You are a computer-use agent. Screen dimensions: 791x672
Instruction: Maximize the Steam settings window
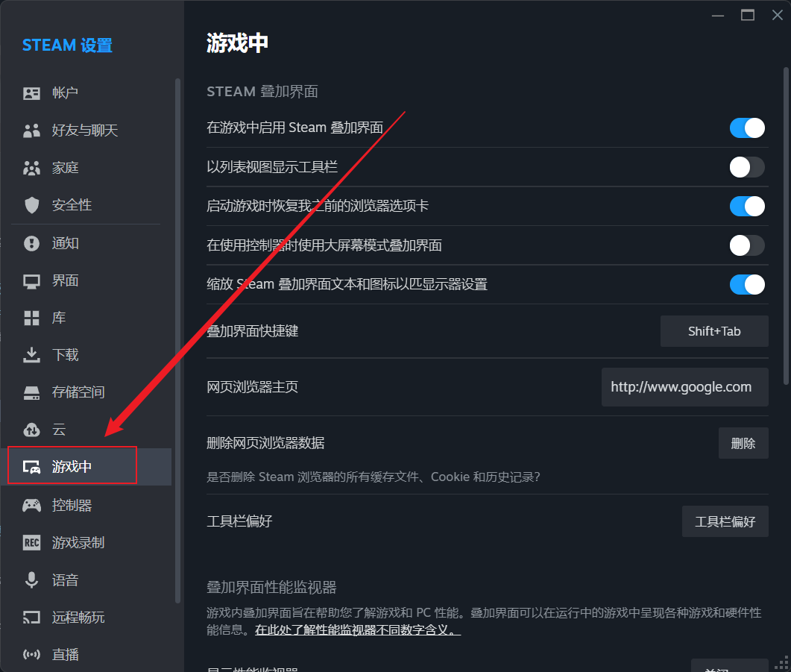point(748,15)
